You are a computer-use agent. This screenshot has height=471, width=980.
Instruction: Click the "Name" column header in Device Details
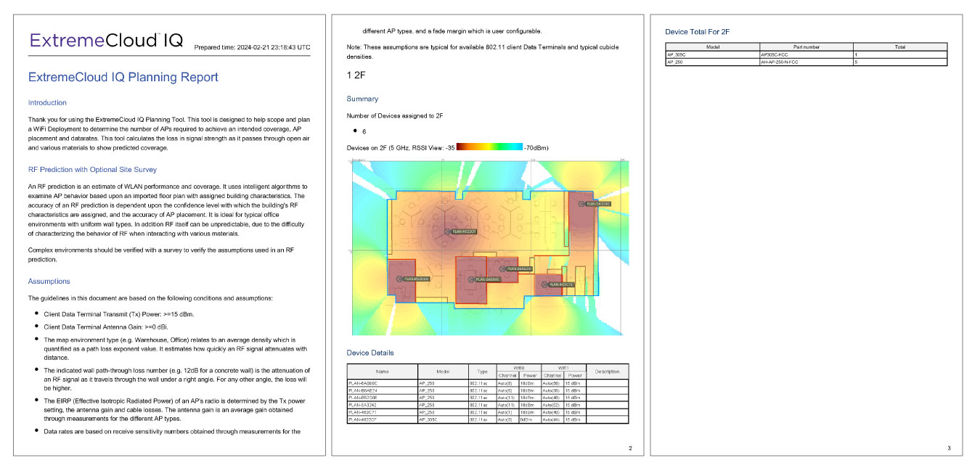pyautogui.click(x=383, y=372)
